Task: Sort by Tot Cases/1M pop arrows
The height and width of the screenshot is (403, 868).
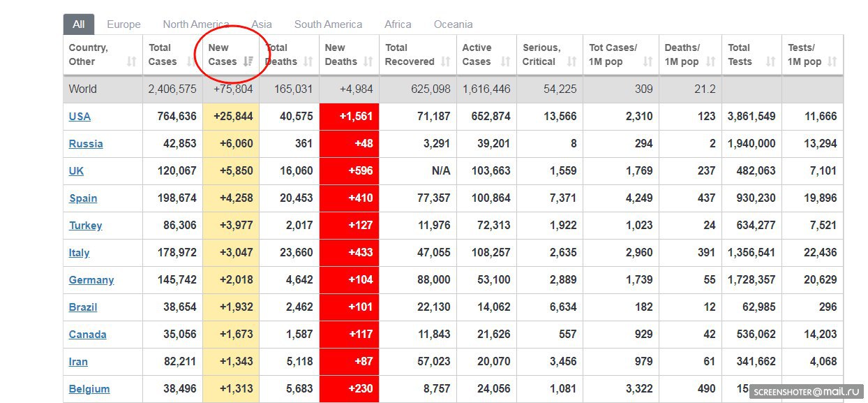Action: click(x=648, y=61)
